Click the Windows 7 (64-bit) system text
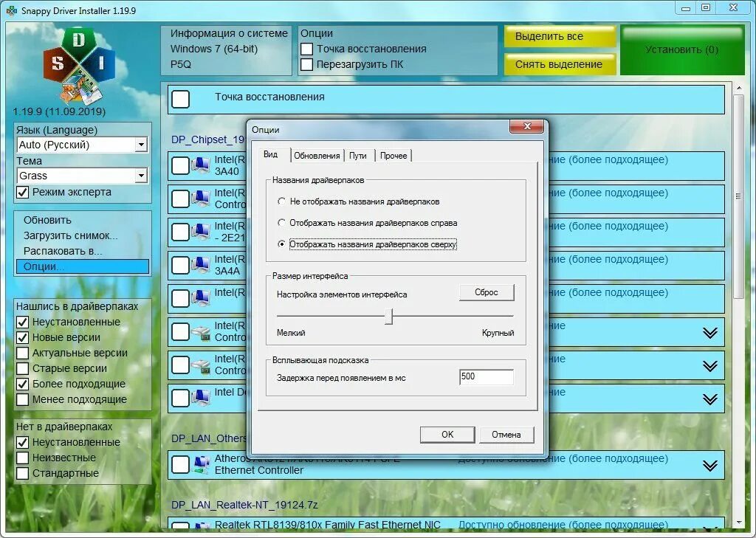This screenshot has height=538, width=756. pos(213,49)
